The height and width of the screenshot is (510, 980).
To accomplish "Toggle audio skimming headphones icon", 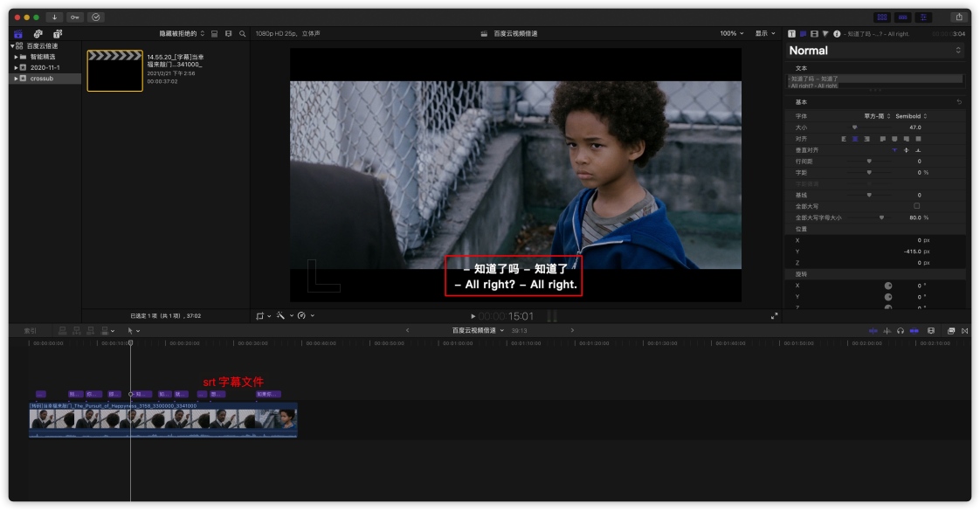I will (900, 331).
